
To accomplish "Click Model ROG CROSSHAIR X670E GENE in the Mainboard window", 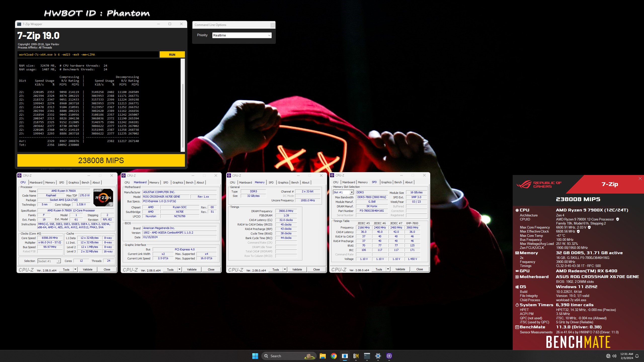I will tap(166, 197).
